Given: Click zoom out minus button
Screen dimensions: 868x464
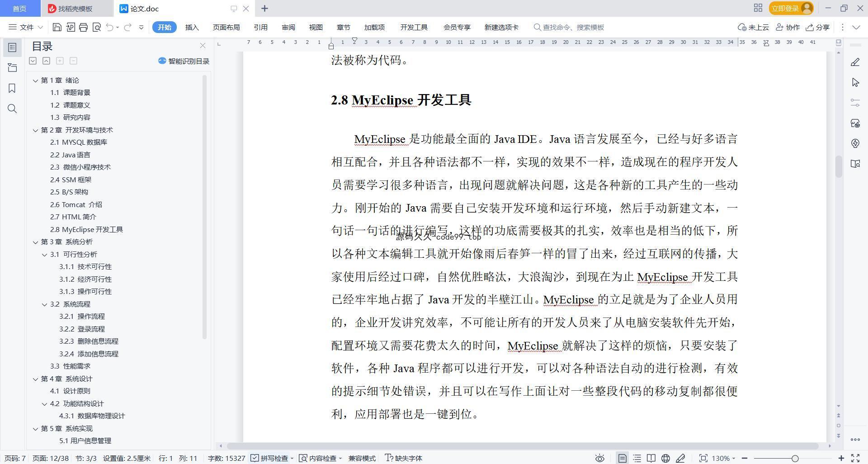Looking at the screenshot, I should coord(744,458).
